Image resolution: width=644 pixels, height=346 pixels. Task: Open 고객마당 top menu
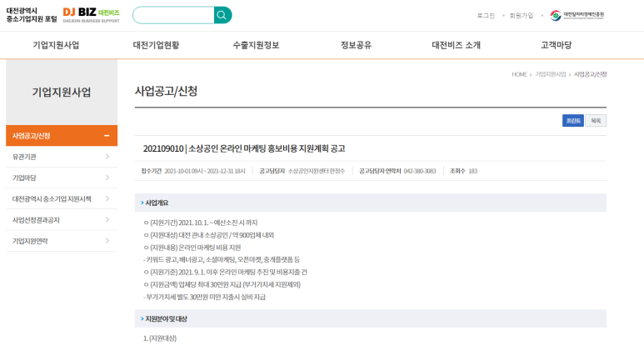[x=557, y=45]
